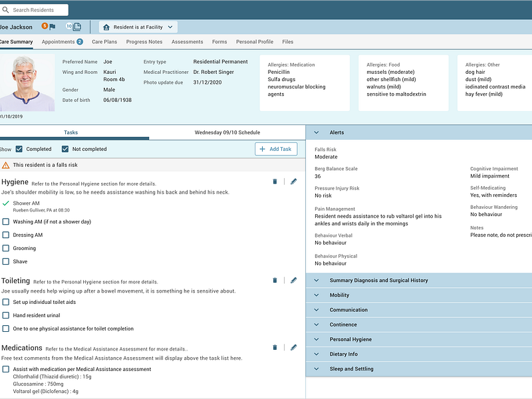Click the plus icon in Add Task
This screenshot has width=532, height=399.
click(x=262, y=149)
